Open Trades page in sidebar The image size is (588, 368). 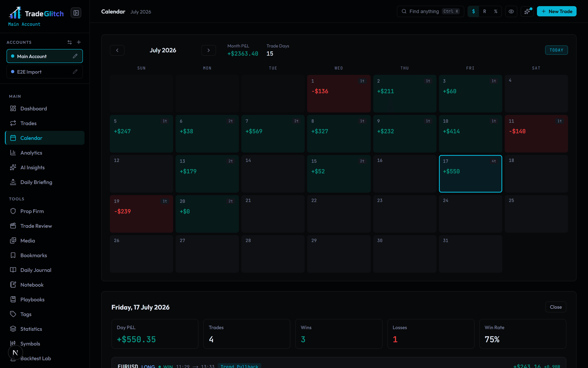pos(45,123)
